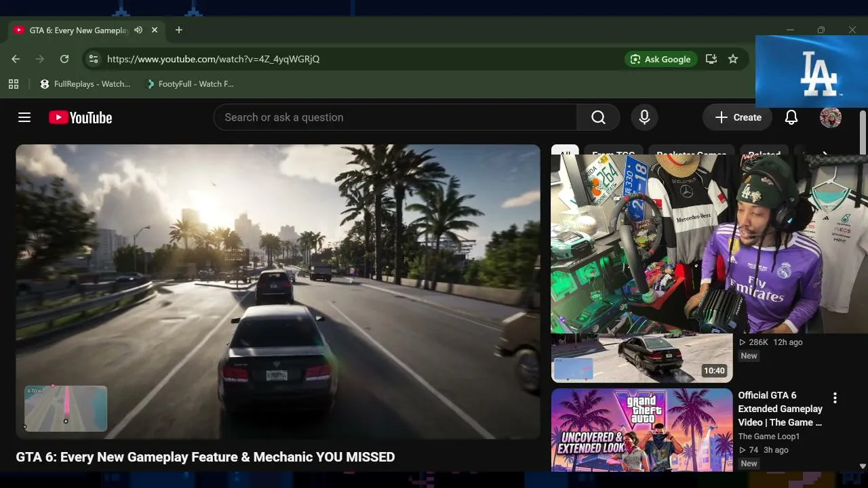
Task: Go to the YouTube home logo
Action: click(80, 117)
